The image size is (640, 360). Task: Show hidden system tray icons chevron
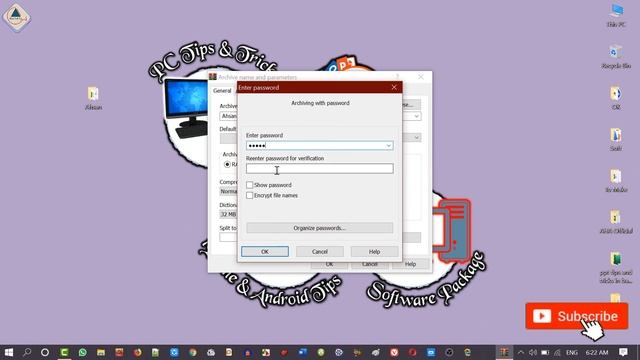[x=520, y=352]
